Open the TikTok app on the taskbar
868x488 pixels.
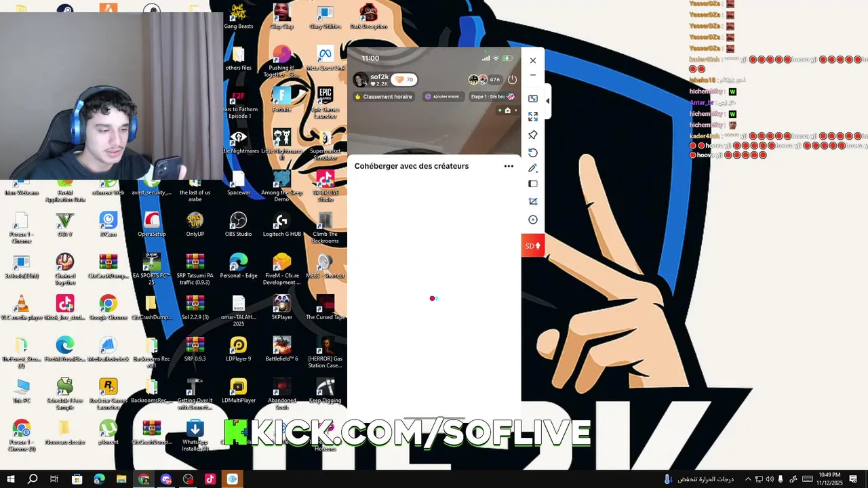point(210,479)
